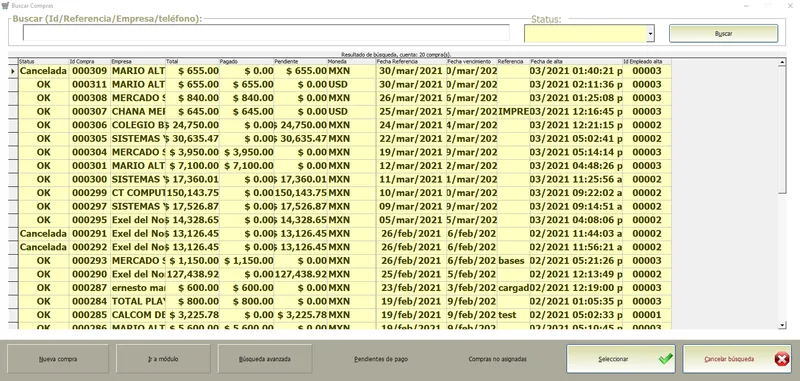Click the USD moneda cell in row 000311

coord(352,85)
